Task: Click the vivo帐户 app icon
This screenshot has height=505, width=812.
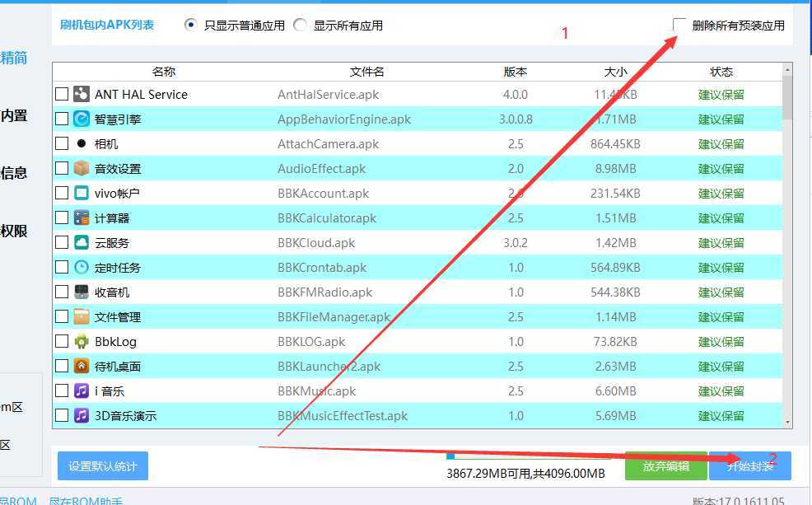Action: point(82,193)
